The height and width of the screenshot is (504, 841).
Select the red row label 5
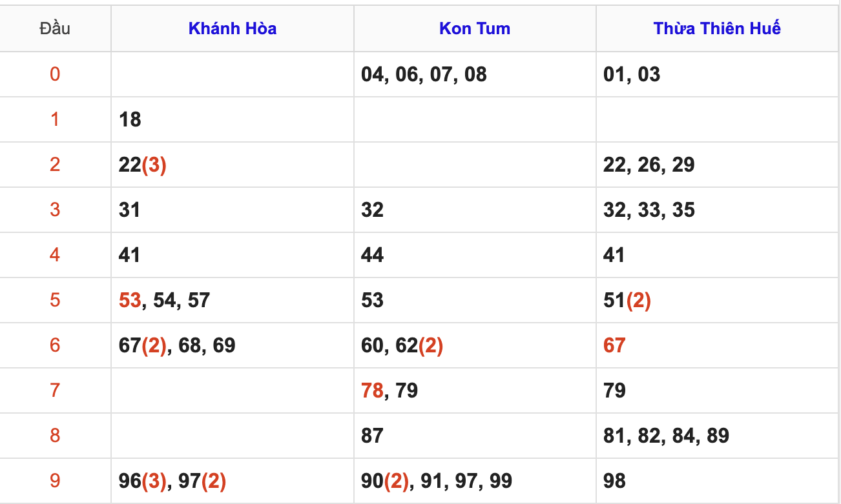[55, 300]
